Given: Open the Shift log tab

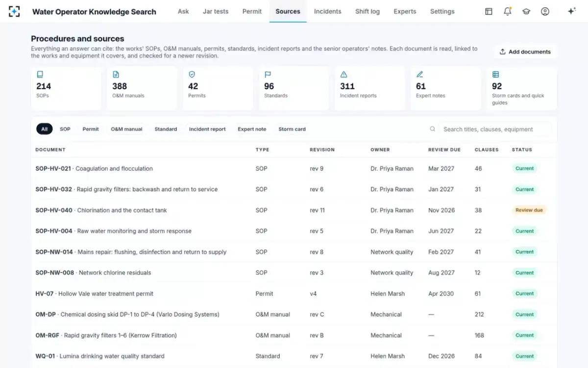Looking at the screenshot, I should pos(367,11).
